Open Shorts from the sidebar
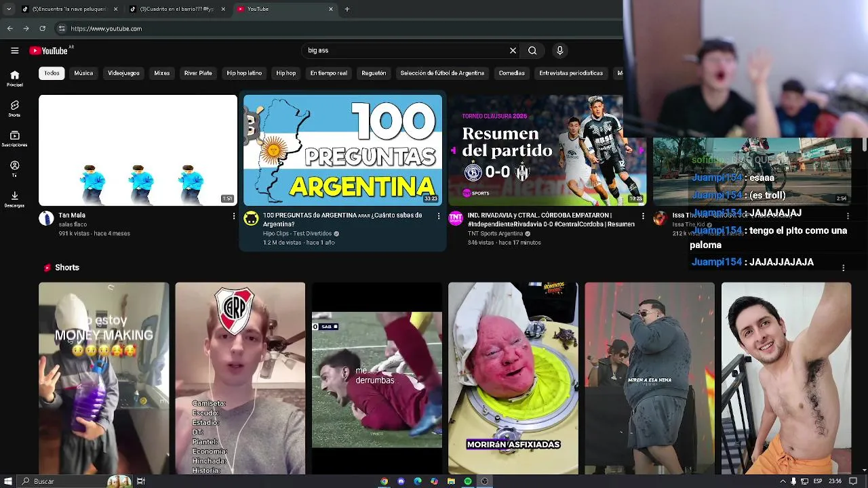Image resolution: width=868 pixels, height=488 pixels. tap(14, 108)
